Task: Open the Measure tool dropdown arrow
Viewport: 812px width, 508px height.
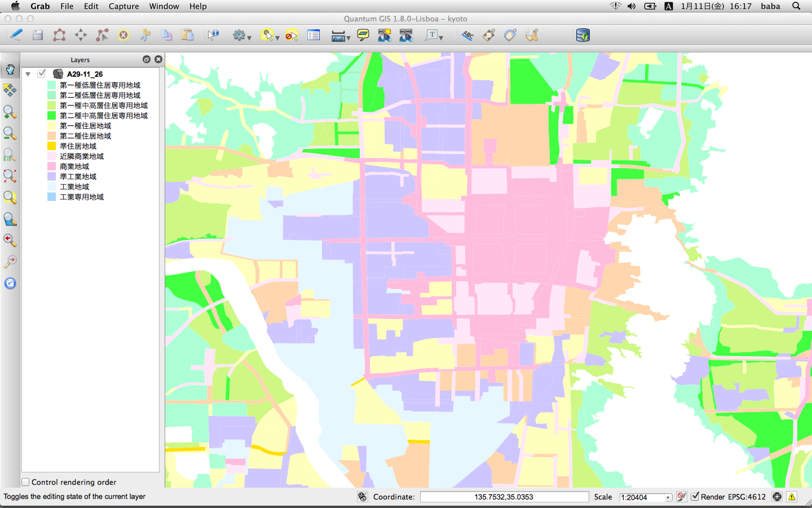Action: 348,38
